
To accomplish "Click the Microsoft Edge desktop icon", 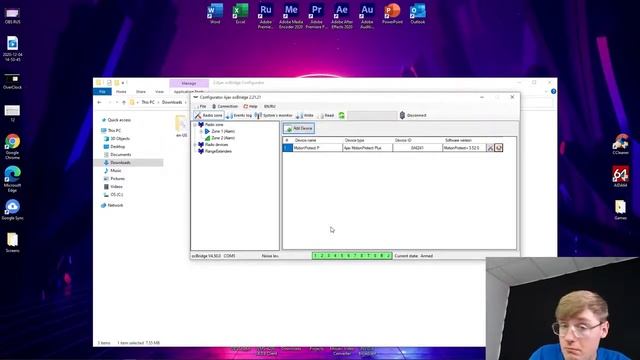I will (12, 179).
